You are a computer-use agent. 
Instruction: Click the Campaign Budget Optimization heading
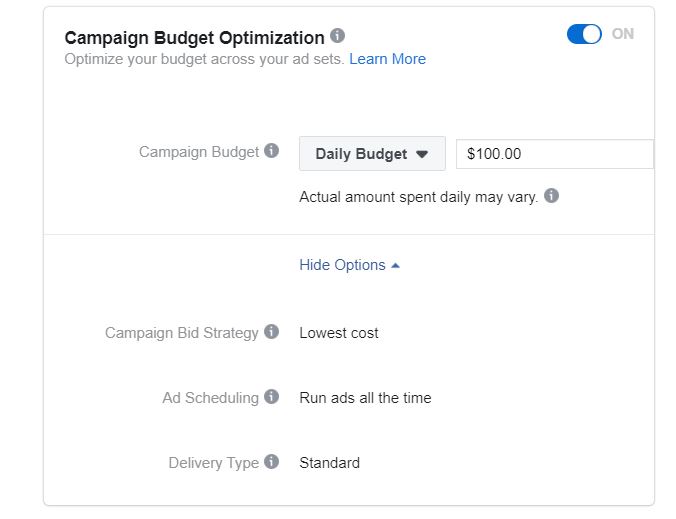[194, 38]
